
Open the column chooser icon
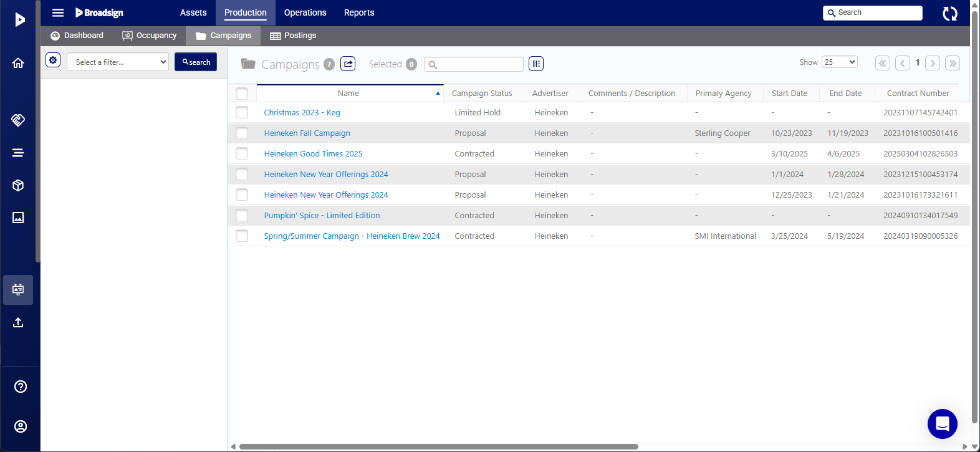[536, 64]
